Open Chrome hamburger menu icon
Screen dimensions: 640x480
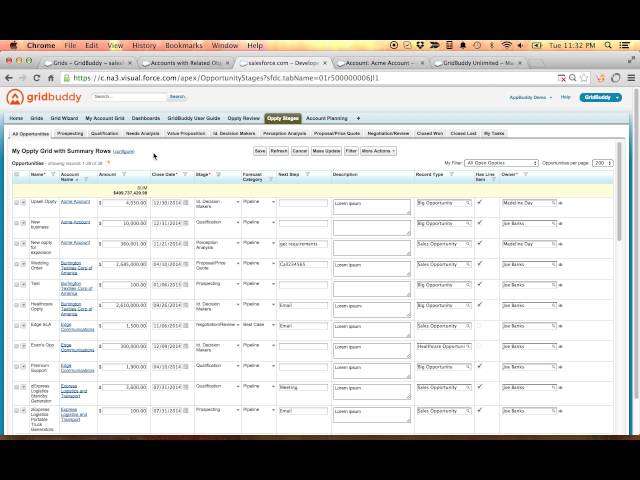[x=631, y=78]
